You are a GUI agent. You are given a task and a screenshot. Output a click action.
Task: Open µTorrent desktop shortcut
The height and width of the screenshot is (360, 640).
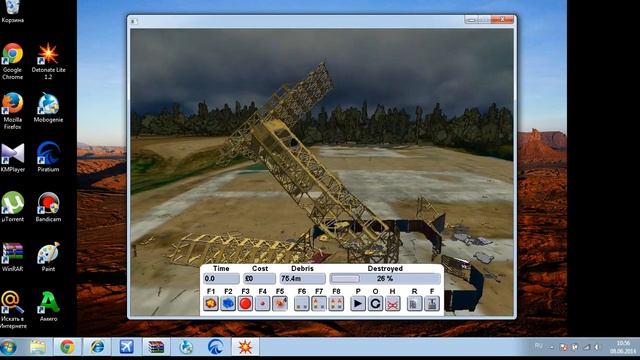(x=12, y=207)
